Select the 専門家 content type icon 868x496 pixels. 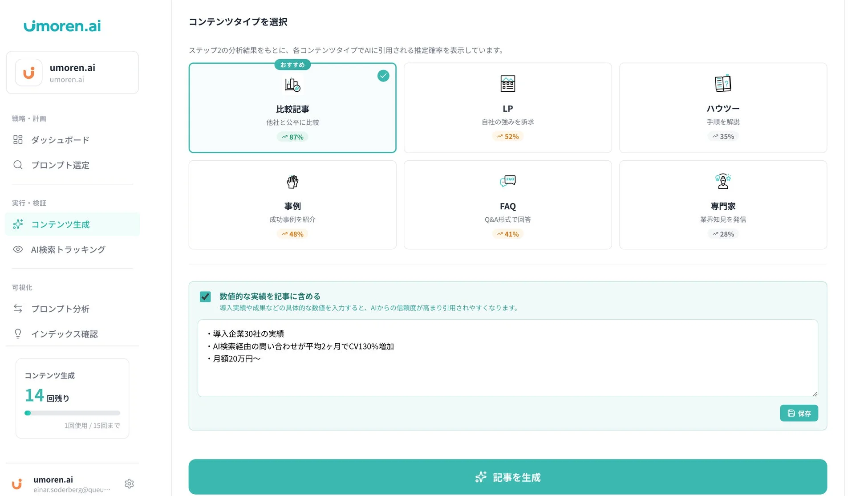[722, 181]
